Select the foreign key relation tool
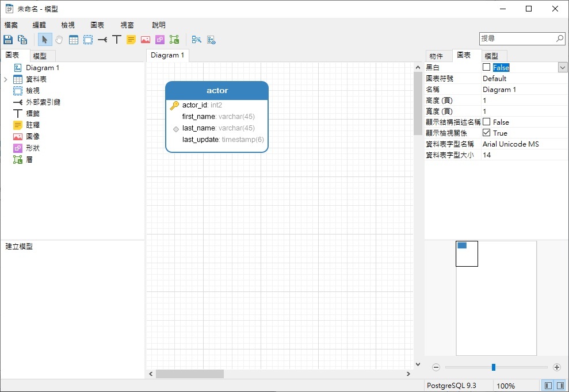 point(102,40)
